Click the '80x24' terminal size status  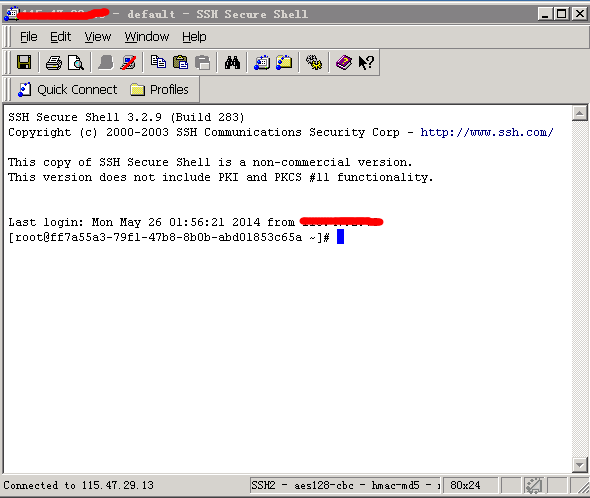pyautogui.click(x=470, y=485)
